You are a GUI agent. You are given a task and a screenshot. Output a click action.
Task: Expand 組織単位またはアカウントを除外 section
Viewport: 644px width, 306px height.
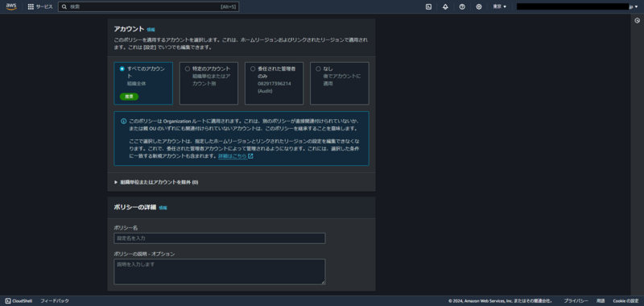click(x=156, y=182)
